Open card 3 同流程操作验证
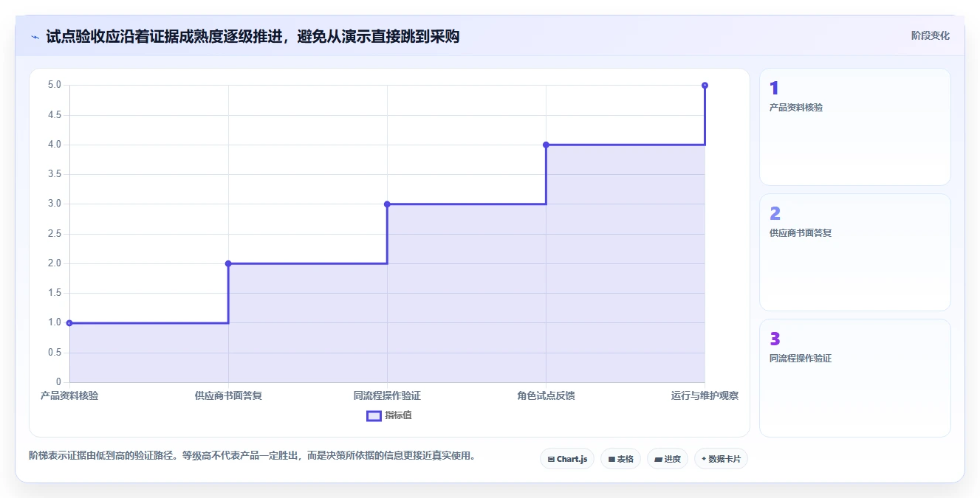 (x=855, y=378)
